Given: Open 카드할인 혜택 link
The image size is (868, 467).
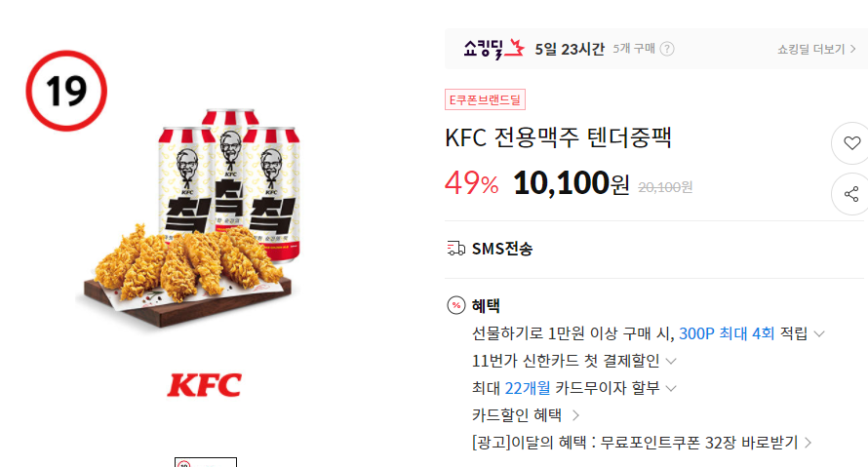Looking at the screenshot, I should tap(526, 415).
